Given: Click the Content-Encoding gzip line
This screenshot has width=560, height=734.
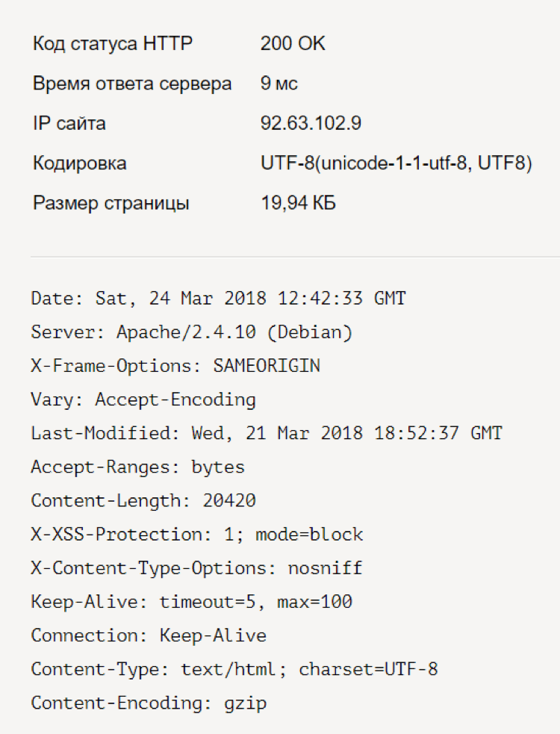Looking at the screenshot, I should tap(149, 703).
